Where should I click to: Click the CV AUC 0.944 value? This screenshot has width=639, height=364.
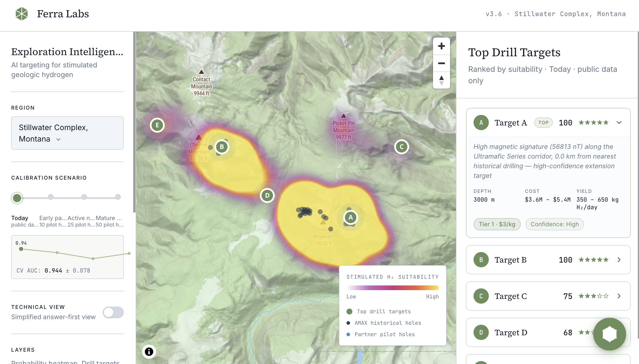pyautogui.click(x=53, y=271)
